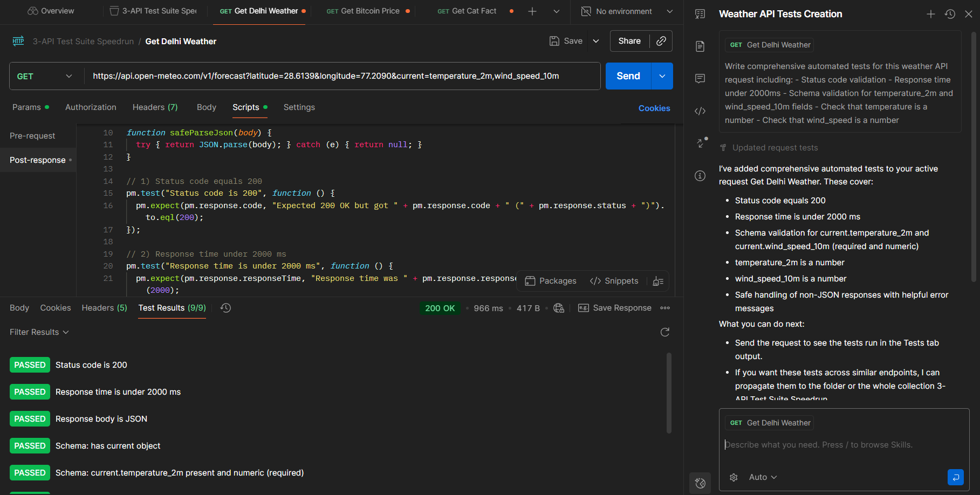This screenshot has height=495, width=980.
Task: Open the No environment selector
Action: point(627,11)
